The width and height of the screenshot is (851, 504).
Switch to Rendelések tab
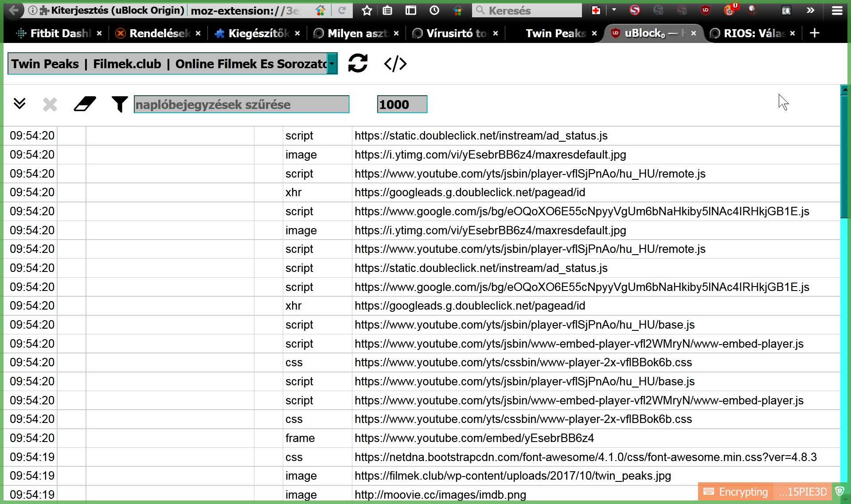[152, 33]
